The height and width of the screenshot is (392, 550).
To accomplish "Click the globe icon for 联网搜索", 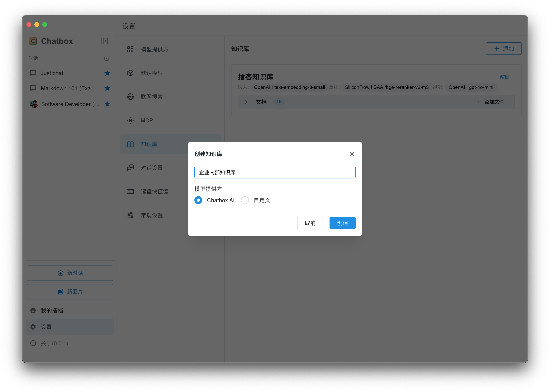I will [130, 97].
